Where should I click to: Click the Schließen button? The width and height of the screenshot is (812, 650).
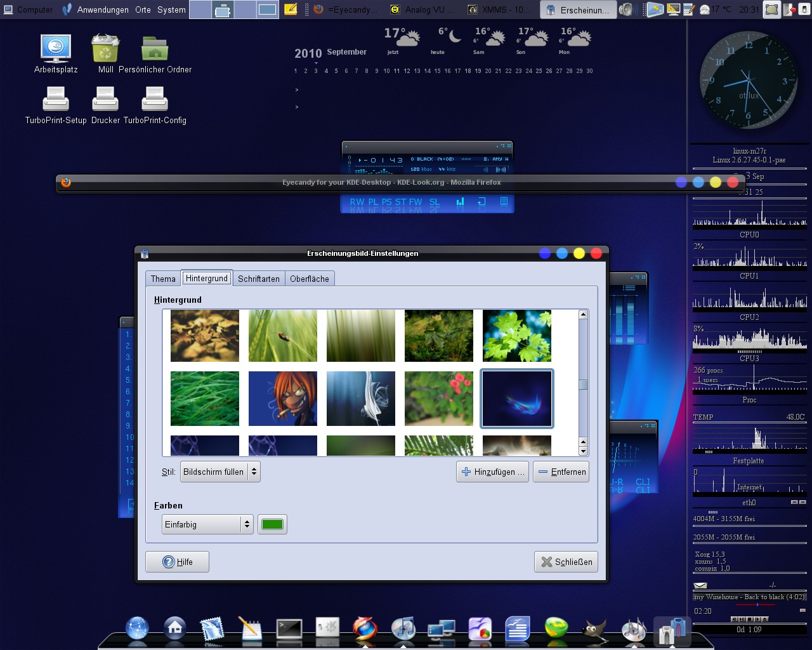566,562
